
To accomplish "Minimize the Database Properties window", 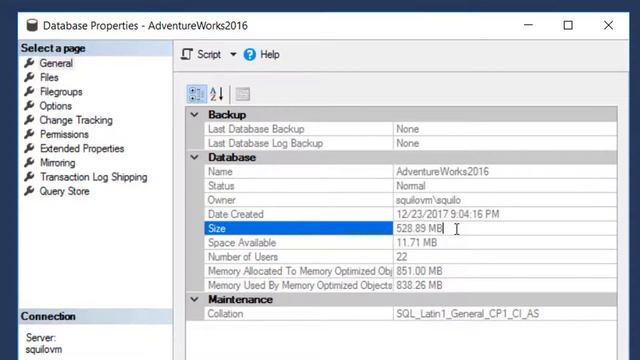I will [x=529, y=25].
